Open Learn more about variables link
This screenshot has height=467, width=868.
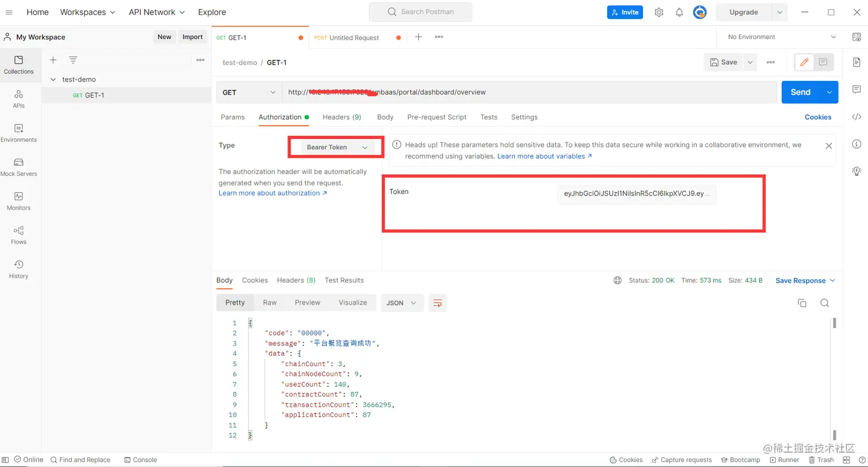(544, 156)
